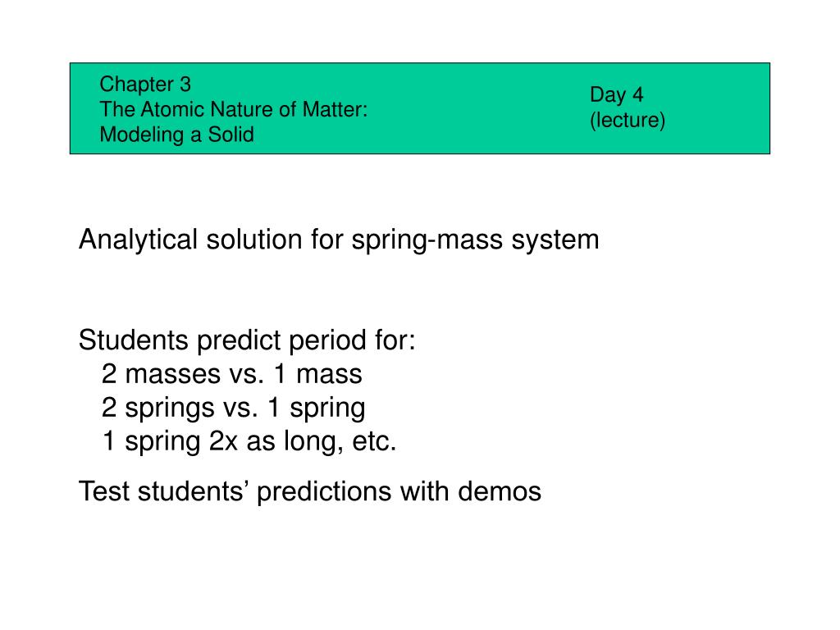Click the word 'Matter:' in the banner
The width and height of the screenshot is (840, 630).
(335, 109)
